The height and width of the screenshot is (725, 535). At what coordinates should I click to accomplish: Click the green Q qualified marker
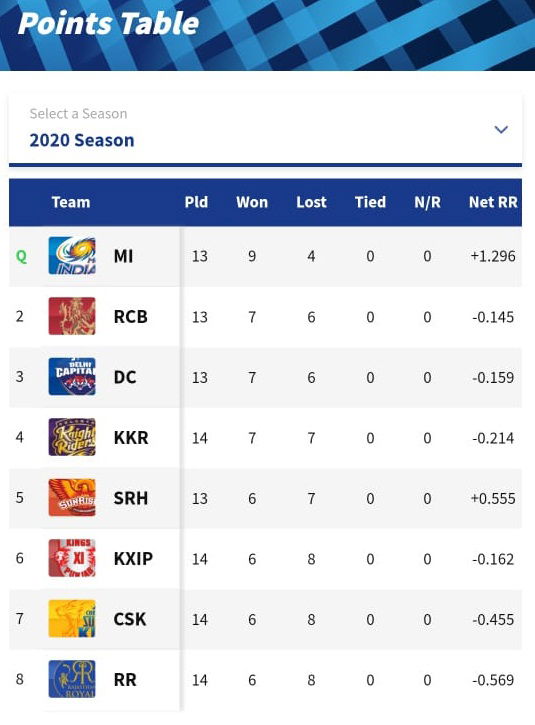21,256
